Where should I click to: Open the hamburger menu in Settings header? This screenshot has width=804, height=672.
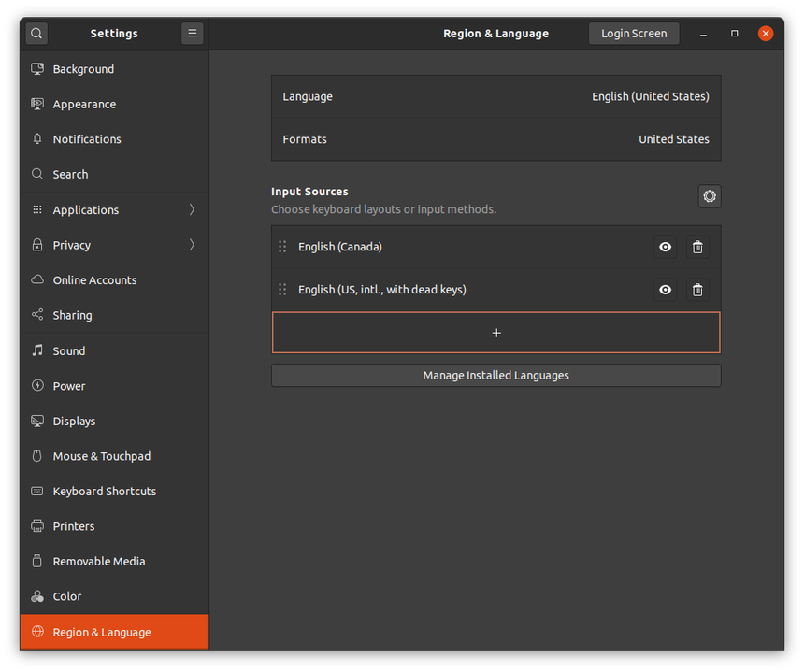[193, 34]
